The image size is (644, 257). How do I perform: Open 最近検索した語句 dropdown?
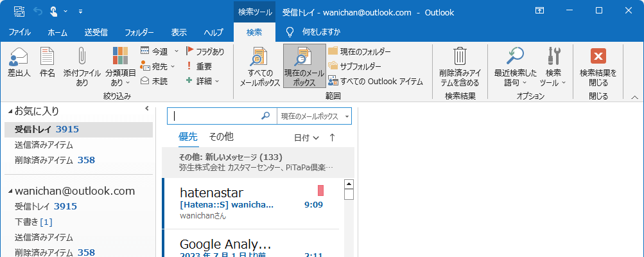pyautogui.click(x=515, y=67)
